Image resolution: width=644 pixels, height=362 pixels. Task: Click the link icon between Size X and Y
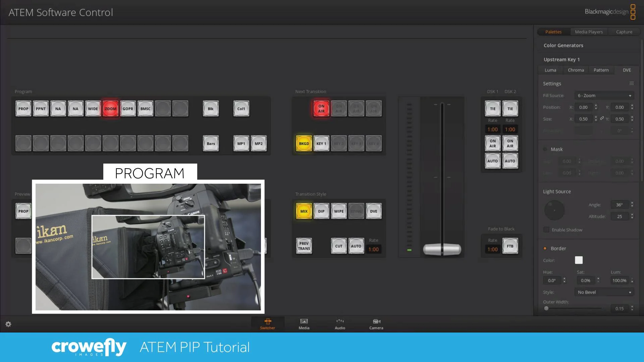(602, 119)
